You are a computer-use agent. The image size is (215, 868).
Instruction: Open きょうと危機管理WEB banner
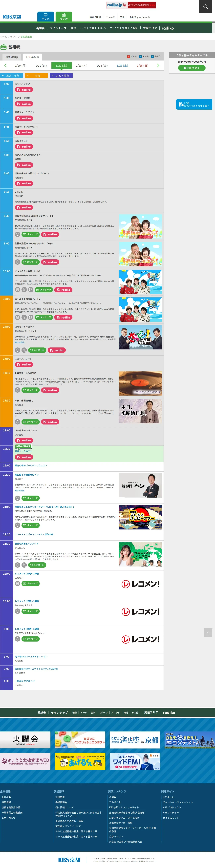[25, 762]
